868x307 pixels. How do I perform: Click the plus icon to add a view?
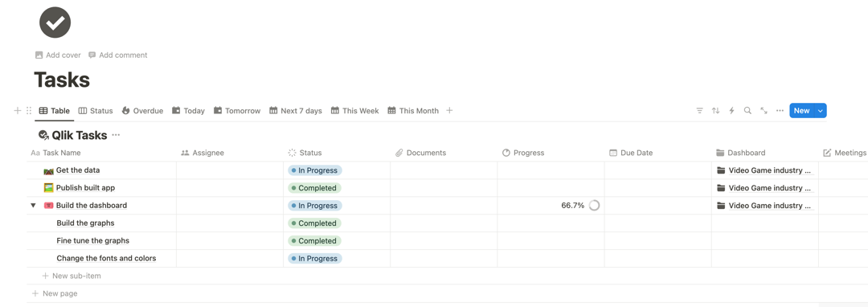click(449, 111)
